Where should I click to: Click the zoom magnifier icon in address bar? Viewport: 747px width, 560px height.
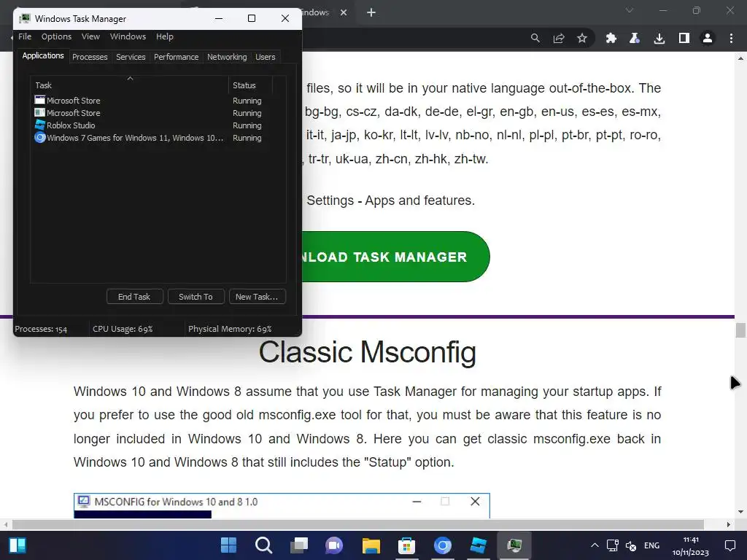535,38
